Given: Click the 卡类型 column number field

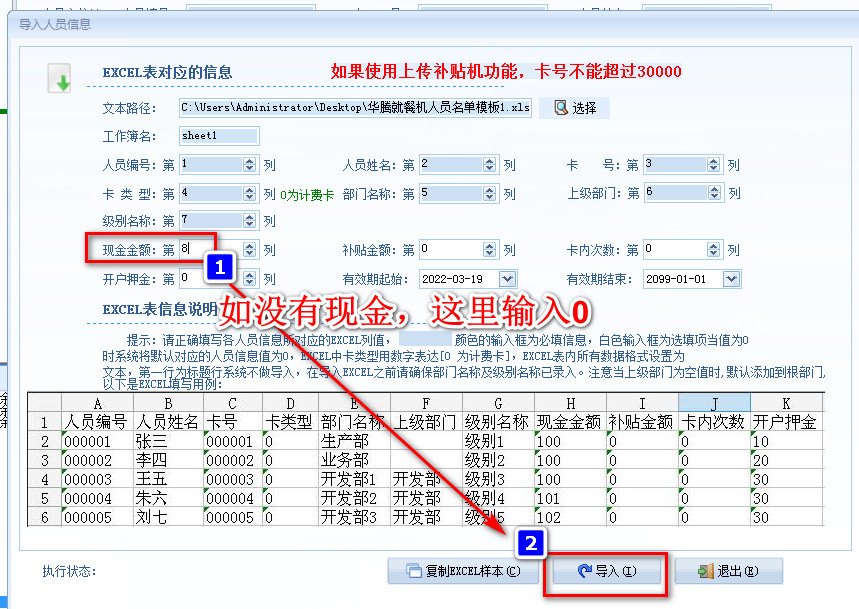Looking at the screenshot, I should pyautogui.click(x=211, y=193).
